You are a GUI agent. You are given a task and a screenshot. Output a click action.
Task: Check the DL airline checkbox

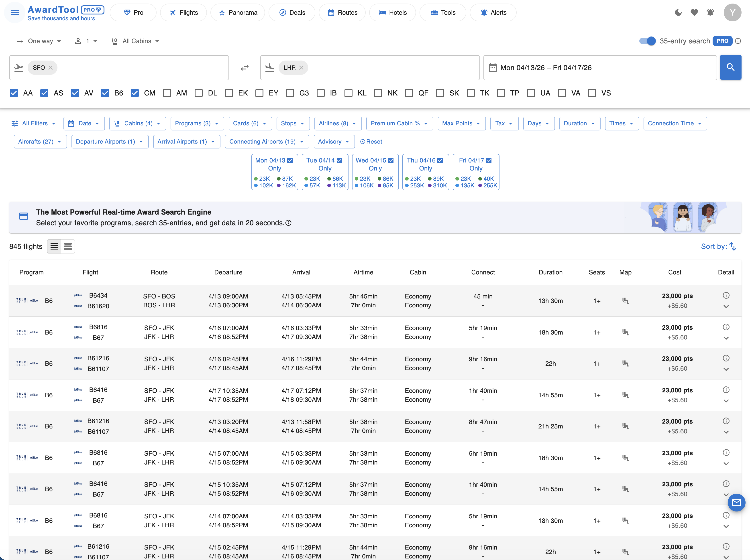[199, 93]
